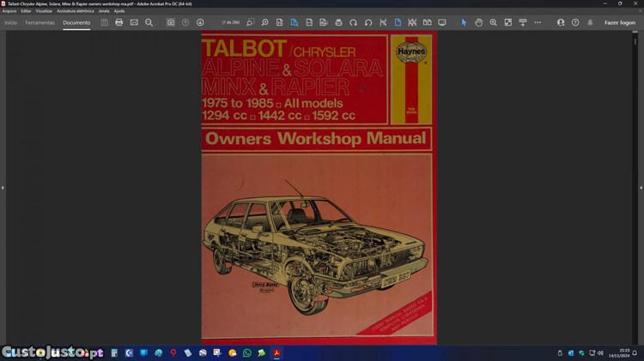644x361 pixels.
Task: Switch to the Ferramentas tab
Action: (39, 22)
